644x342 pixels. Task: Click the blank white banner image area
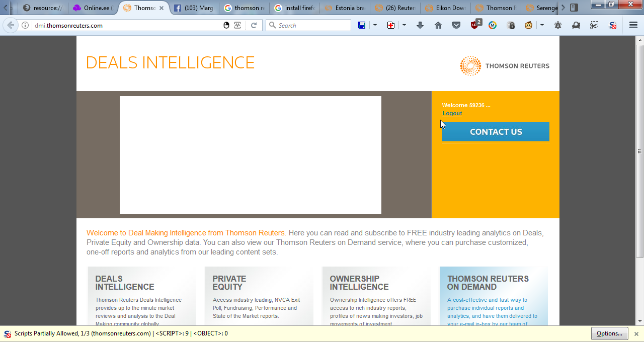tap(250, 155)
